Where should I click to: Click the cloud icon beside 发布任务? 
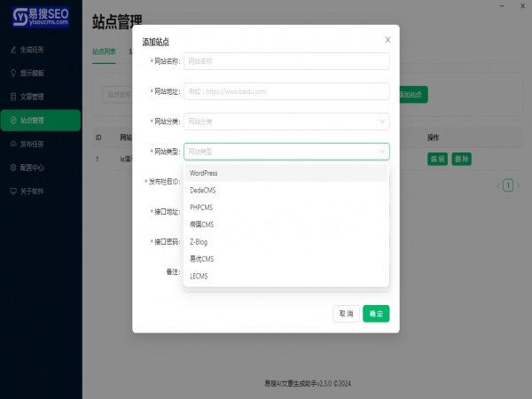(13, 144)
